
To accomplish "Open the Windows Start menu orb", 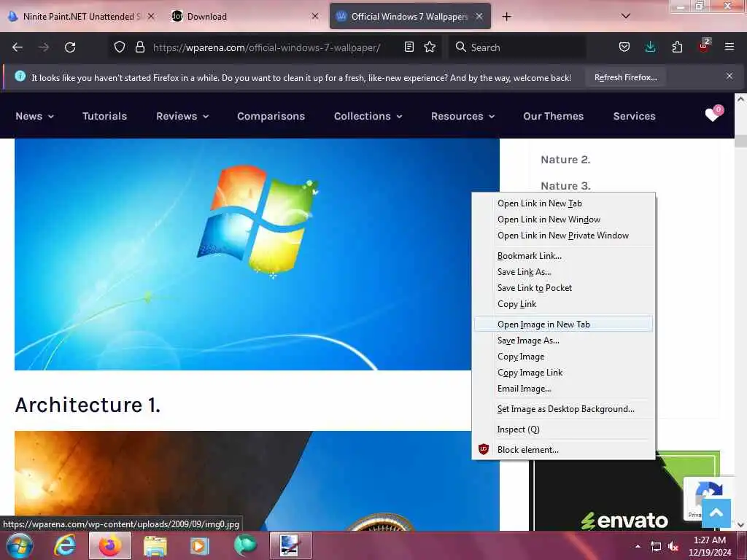I will point(20,545).
